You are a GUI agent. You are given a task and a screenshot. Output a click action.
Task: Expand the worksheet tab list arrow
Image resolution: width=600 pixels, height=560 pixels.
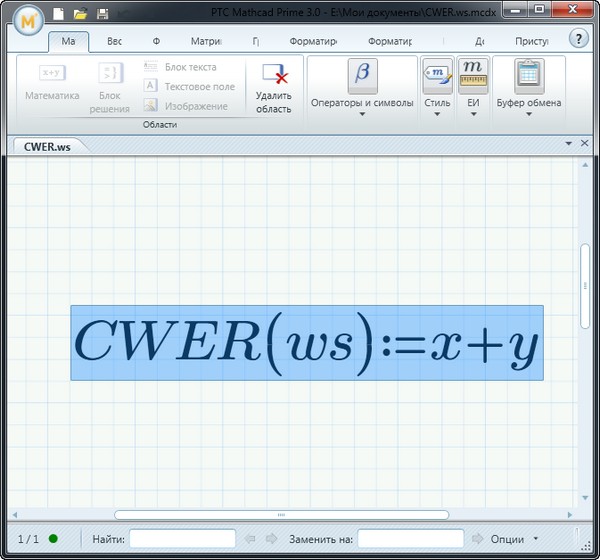[567, 144]
